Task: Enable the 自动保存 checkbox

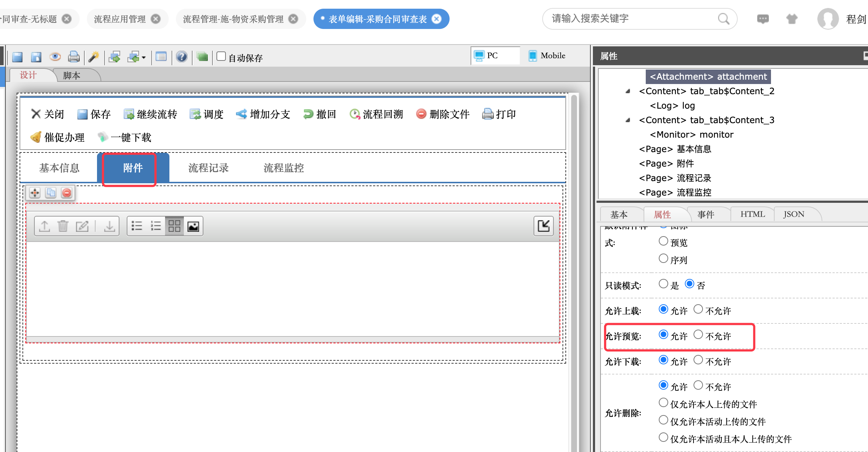Action: point(221,56)
